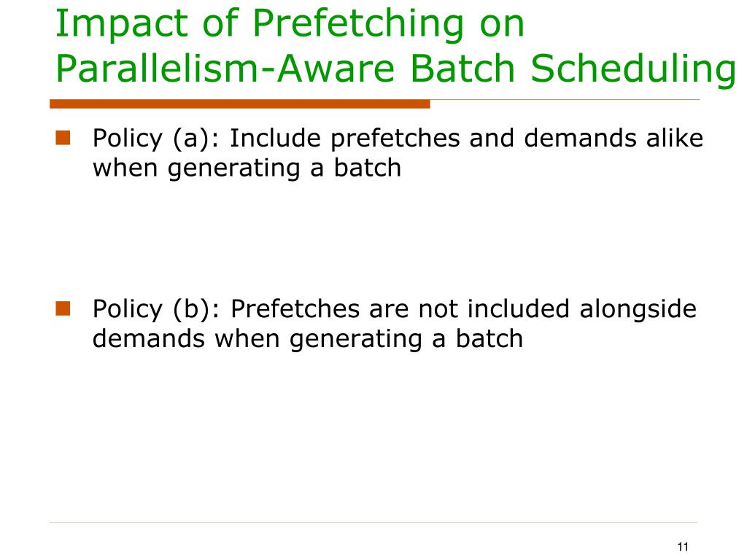Click "Prefetching" in the green title
Image resolution: width=747 pixels, height=560 pixels.
[357, 24]
